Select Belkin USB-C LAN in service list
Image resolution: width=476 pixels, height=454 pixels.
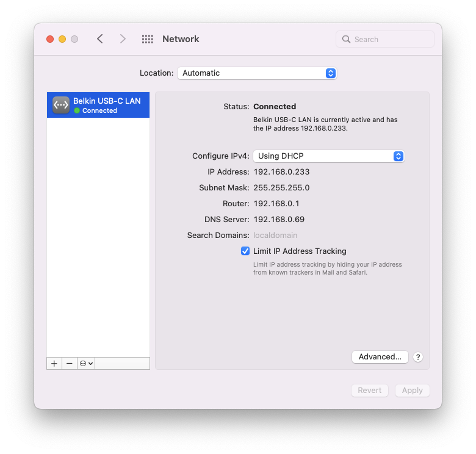98,105
